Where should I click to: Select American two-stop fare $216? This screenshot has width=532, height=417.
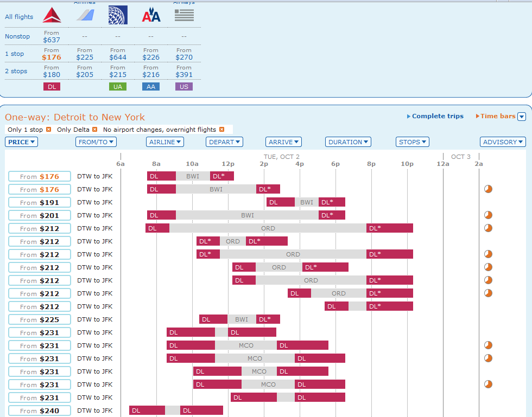click(x=151, y=75)
